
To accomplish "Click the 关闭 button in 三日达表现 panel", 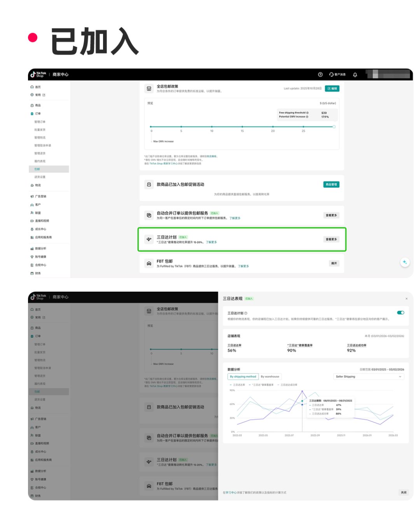I will pyautogui.click(x=404, y=492).
